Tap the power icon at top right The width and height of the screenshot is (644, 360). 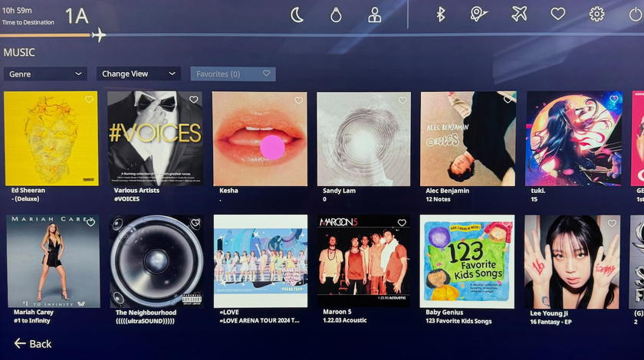636,15
